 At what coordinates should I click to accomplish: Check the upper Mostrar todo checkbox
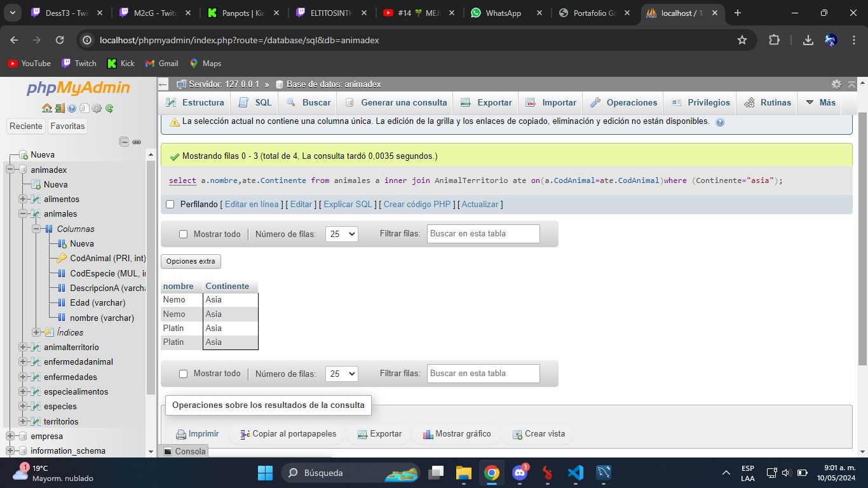183,234
